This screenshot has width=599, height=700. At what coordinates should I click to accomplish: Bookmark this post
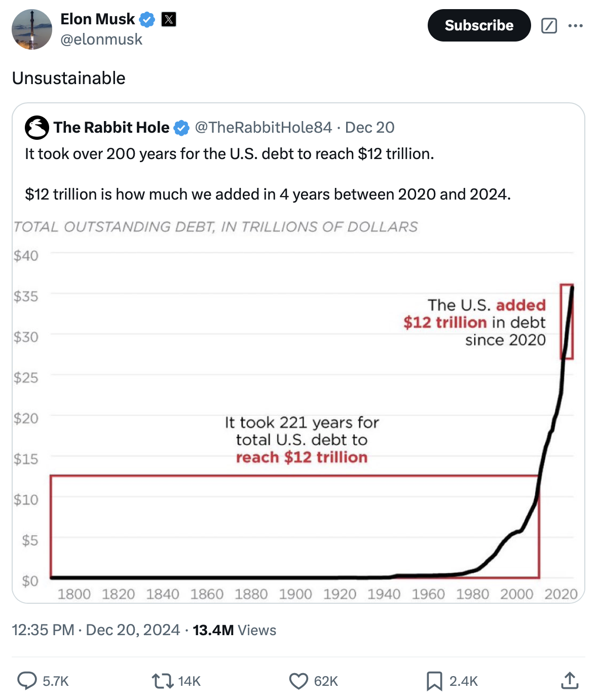tap(434, 681)
